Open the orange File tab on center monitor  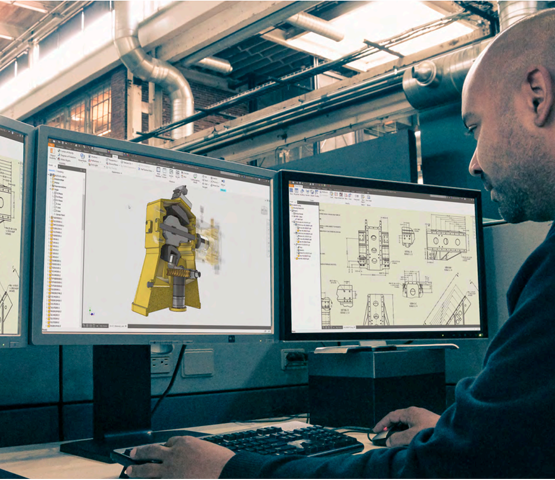coord(52,144)
